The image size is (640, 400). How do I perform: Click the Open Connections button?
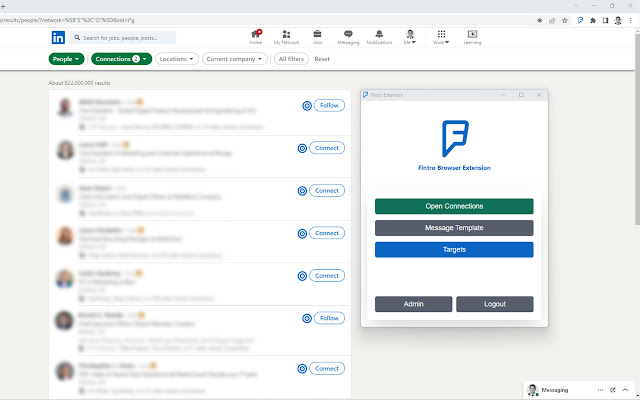point(454,206)
